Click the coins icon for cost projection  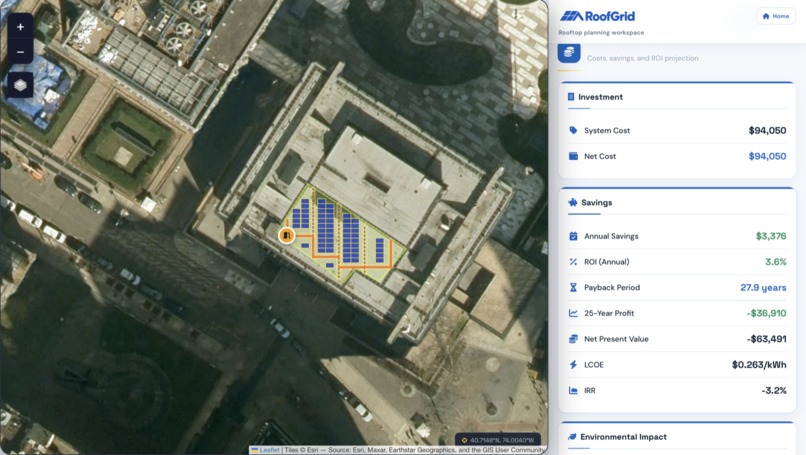click(569, 52)
